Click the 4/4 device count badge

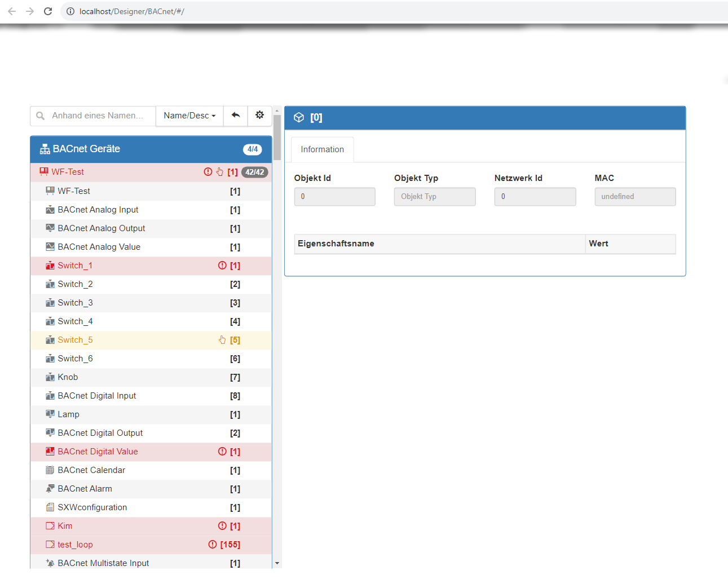coord(253,149)
